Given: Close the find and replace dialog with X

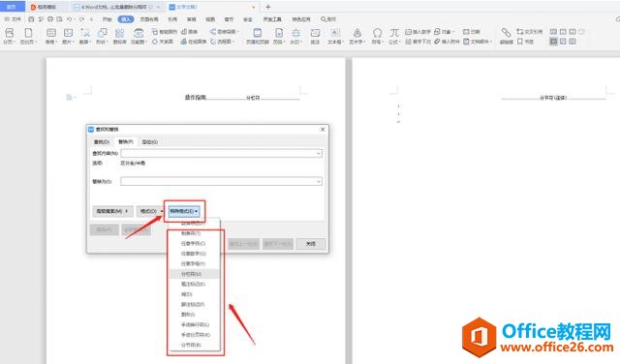Looking at the screenshot, I should tap(323, 129).
